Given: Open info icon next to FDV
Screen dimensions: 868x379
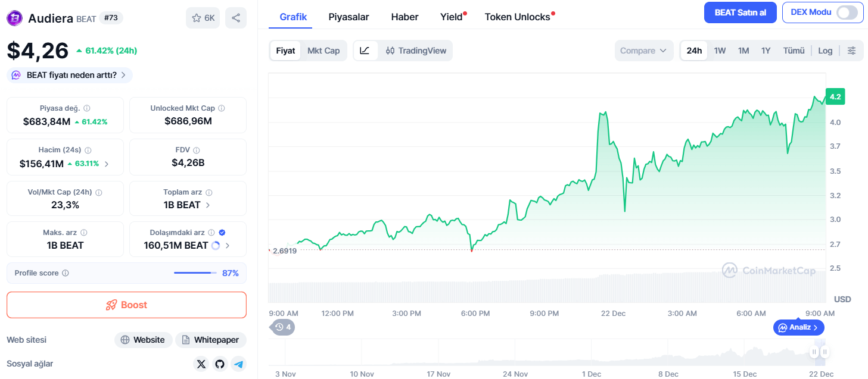Looking at the screenshot, I should pyautogui.click(x=197, y=151).
